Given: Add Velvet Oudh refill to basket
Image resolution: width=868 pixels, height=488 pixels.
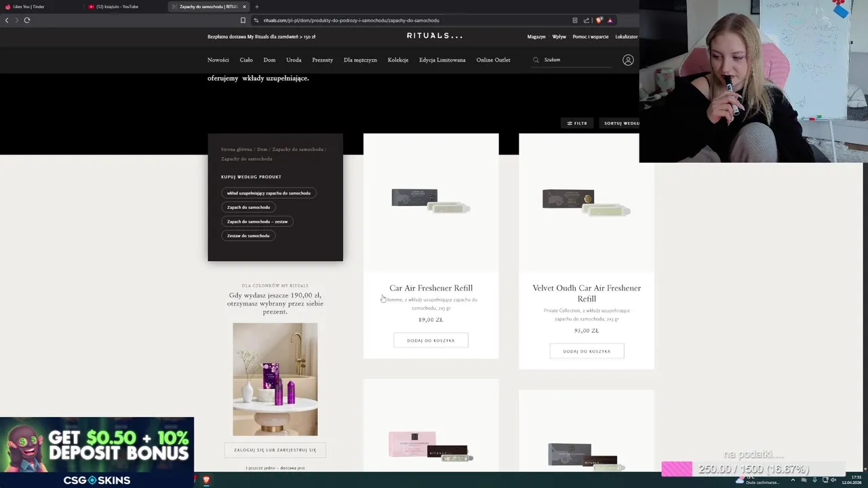Looking at the screenshot, I should click(587, 351).
